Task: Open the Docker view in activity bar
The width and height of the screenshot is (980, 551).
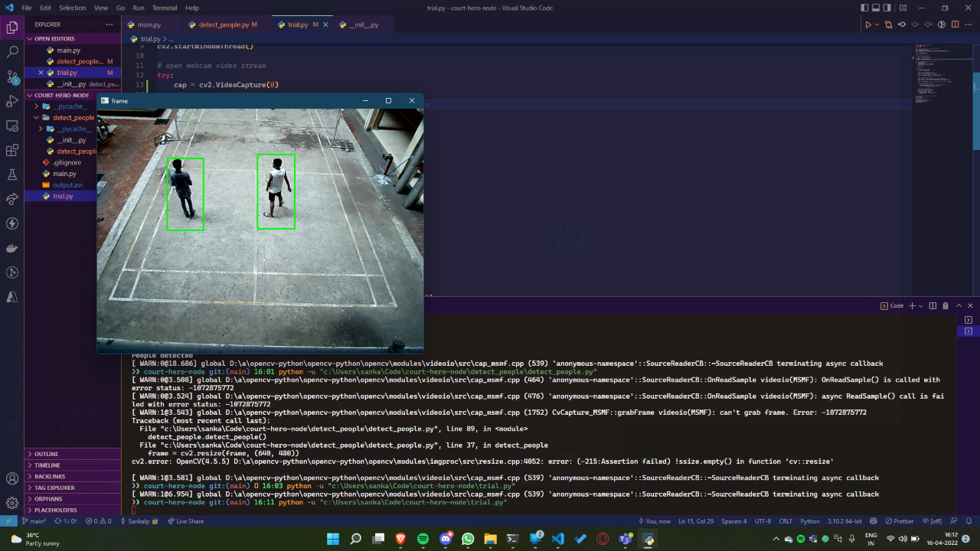Action: (12, 248)
